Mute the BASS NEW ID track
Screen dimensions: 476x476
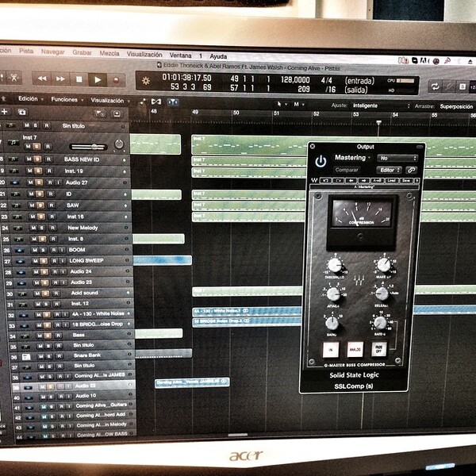29,159
